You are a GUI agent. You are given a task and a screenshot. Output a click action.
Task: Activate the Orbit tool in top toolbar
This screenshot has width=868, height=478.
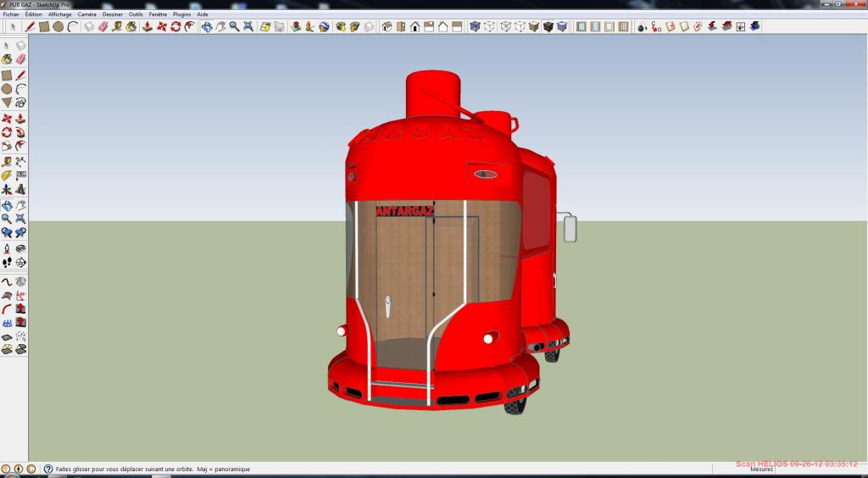207,26
